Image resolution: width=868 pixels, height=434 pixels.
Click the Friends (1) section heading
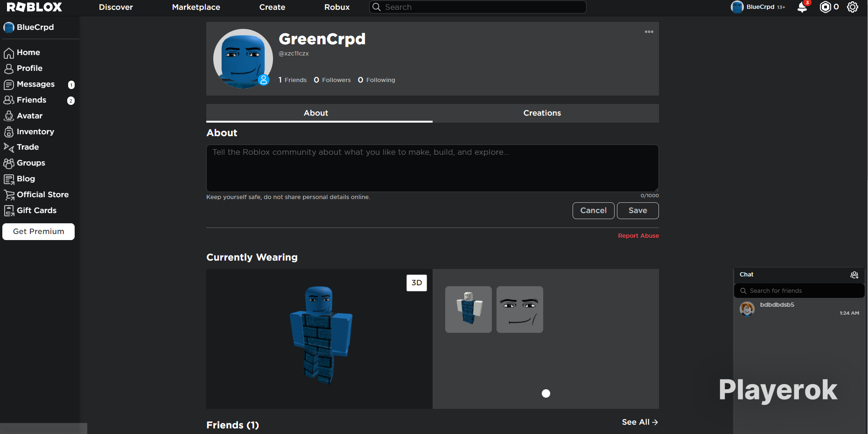coord(232,425)
